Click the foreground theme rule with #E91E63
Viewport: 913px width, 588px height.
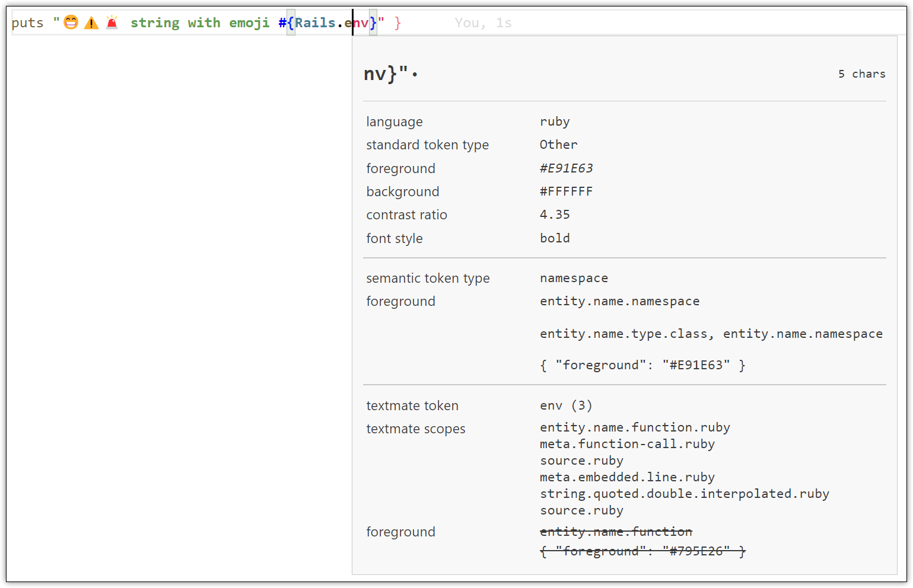tap(642, 365)
